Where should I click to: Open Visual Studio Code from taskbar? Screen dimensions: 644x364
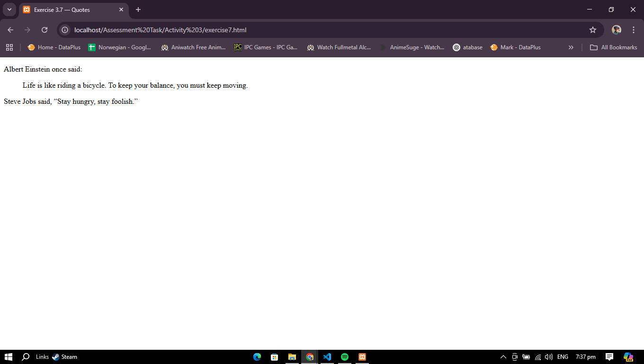[x=327, y=357]
